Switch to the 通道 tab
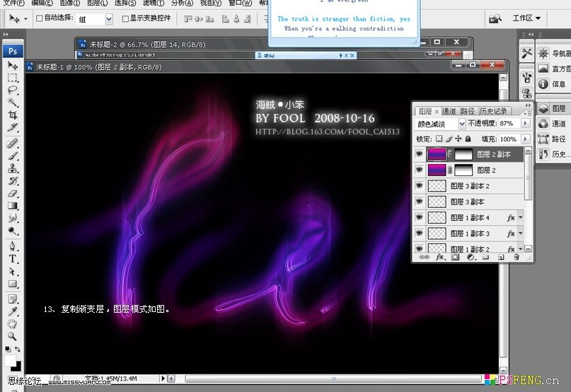This screenshot has height=392, width=571. [x=449, y=111]
